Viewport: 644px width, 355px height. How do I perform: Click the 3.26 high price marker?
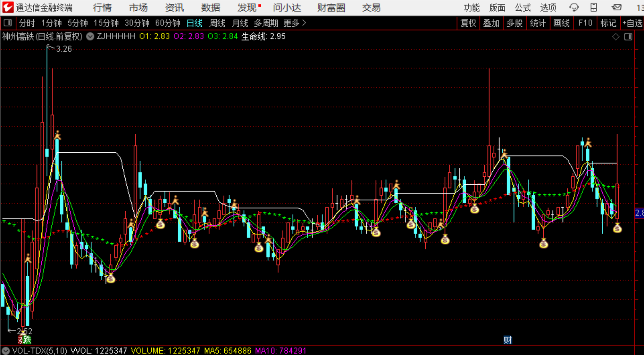(x=64, y=49)
